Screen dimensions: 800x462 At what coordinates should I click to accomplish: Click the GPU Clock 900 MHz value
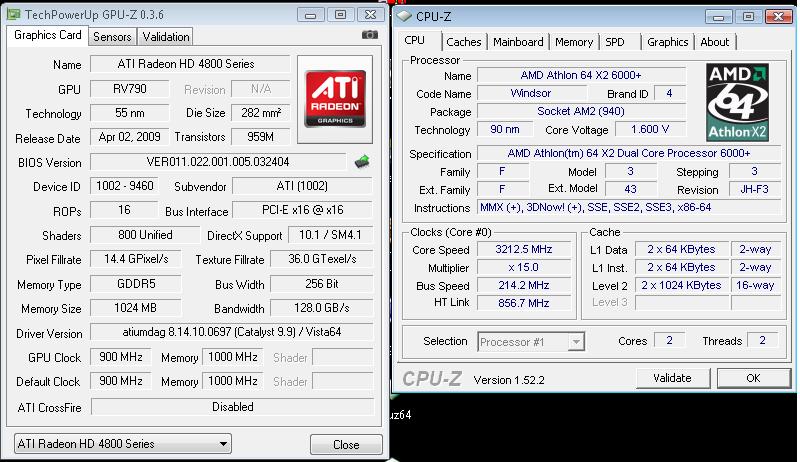[x=121, y=357]
